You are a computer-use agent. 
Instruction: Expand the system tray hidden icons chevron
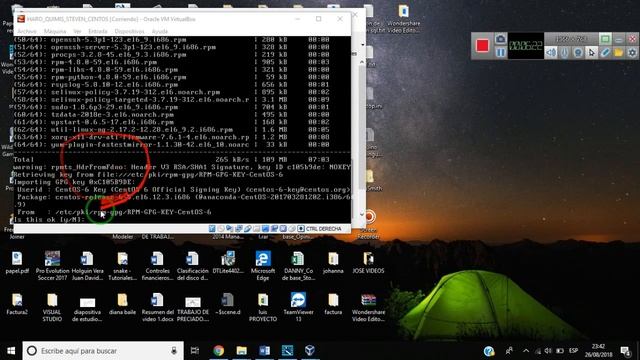tap(526, 351)
